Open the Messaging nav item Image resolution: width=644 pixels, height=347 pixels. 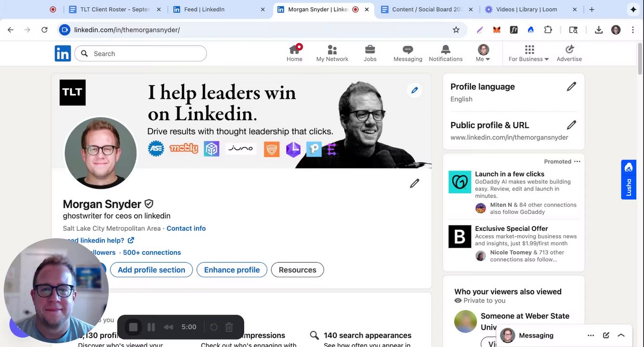click(x=407, y=53)
